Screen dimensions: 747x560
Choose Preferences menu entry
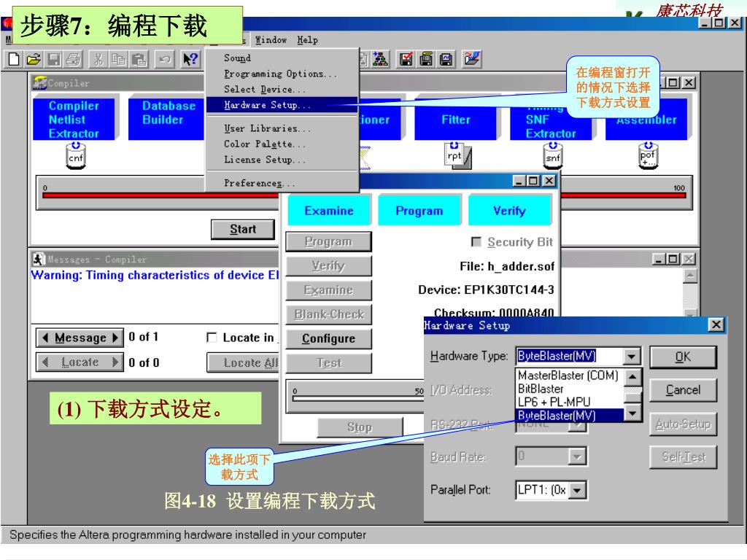pos(282,183)
